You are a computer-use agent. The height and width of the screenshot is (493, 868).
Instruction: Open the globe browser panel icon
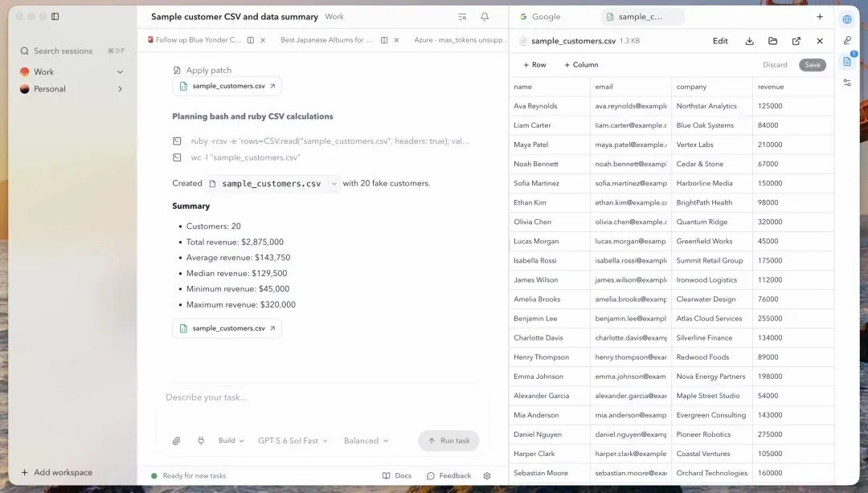[x=847, y=19]
